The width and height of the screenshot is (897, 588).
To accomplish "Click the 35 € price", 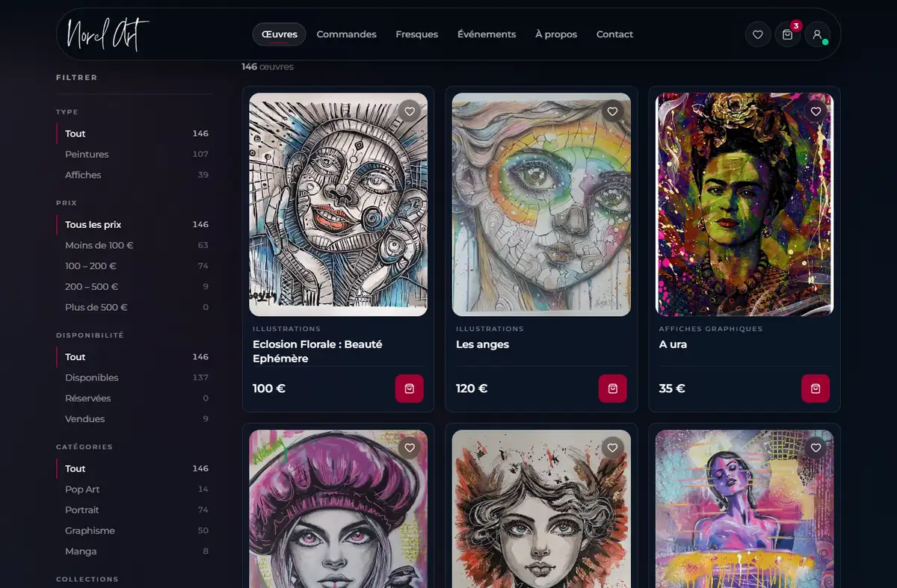I will (x=672, y=389).
